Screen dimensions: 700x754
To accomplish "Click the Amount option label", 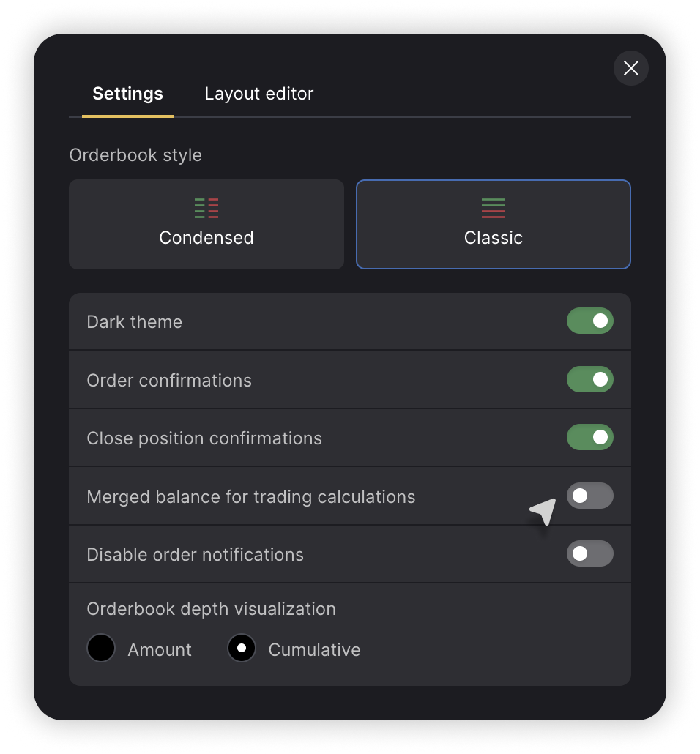I will [x=159, y=649].
